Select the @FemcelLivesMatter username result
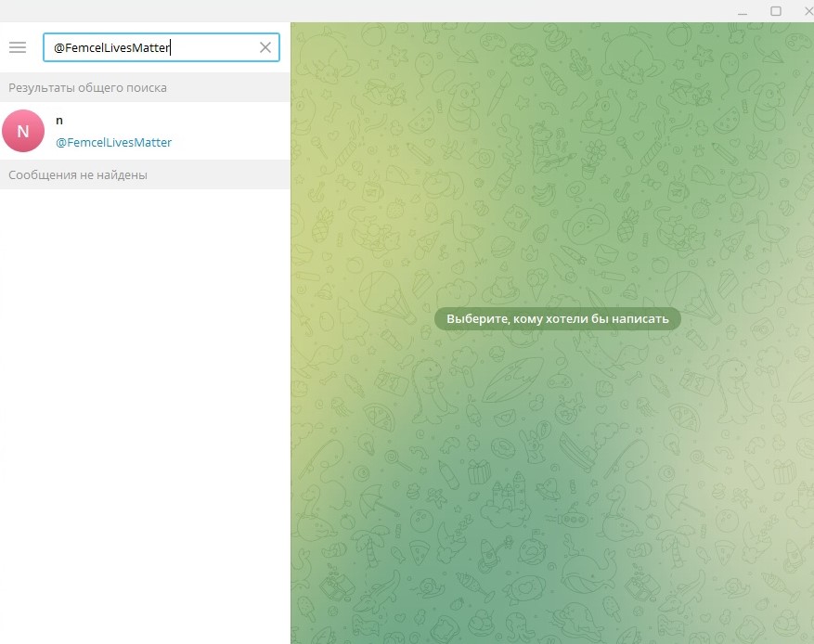 click(113, 143)
